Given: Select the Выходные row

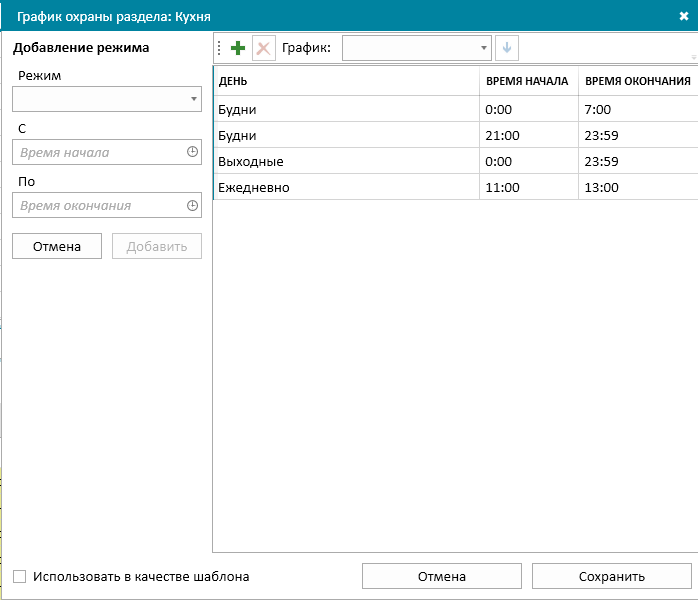Looking at the screenshot, I should (x=455, y=161).
